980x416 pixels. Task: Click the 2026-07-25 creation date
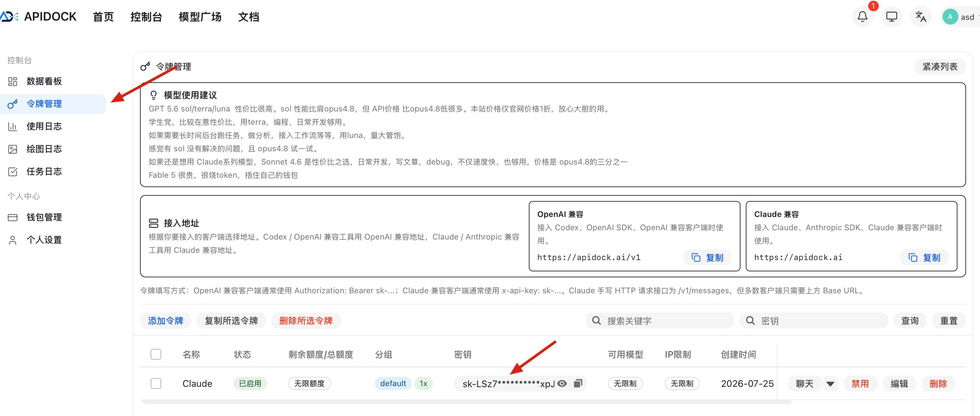click(x=747, y=383)
